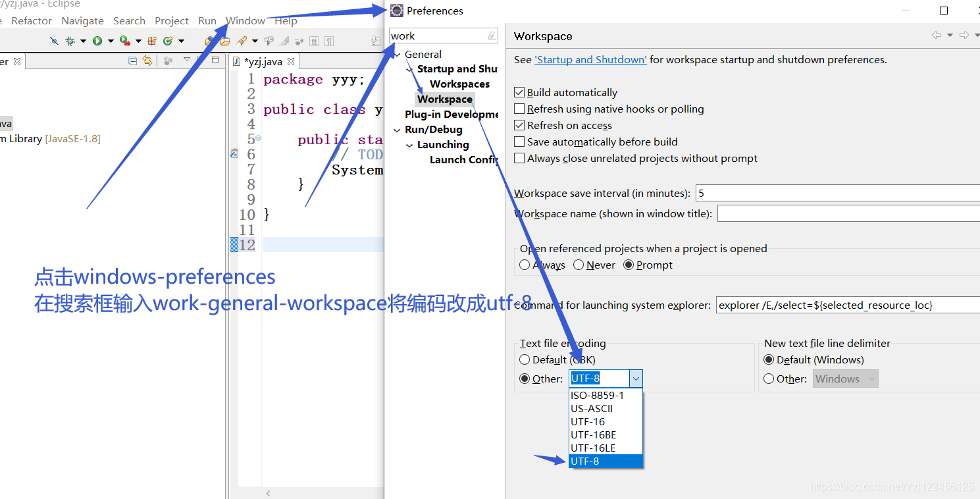Create a new Java package via toolbar icon

(152, 41)
